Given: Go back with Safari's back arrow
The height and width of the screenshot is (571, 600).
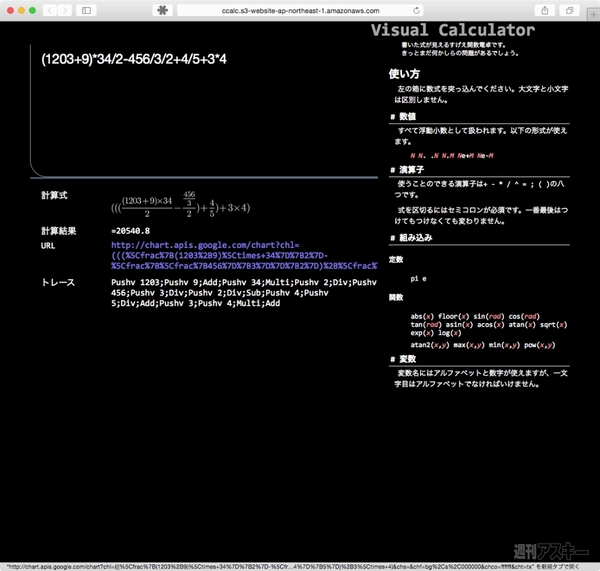Looking at the screenshot, I should (50, 10).
